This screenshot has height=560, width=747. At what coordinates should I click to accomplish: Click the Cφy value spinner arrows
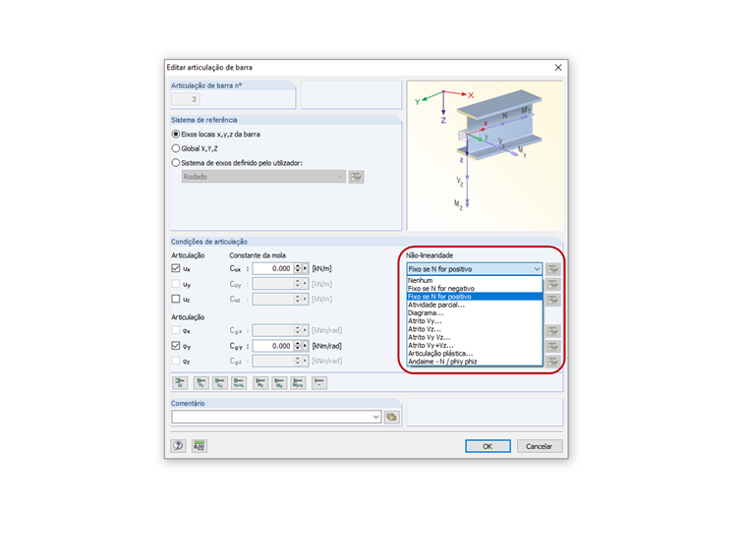click(297, 346)
